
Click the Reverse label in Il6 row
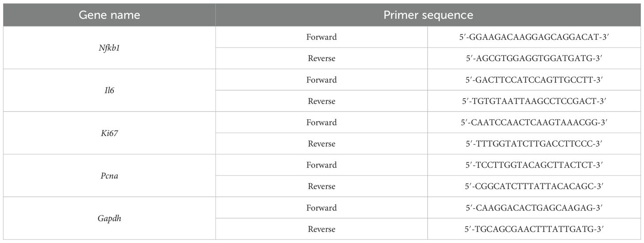coord(321,101)
